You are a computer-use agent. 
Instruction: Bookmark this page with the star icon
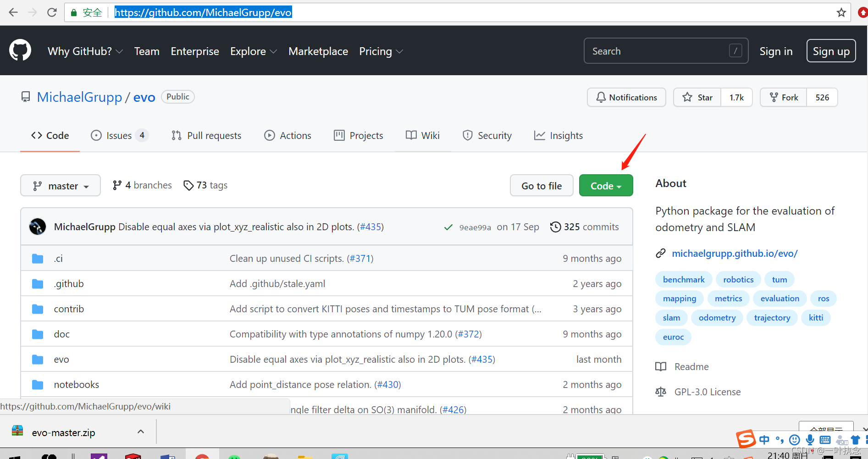coord(841,12)
